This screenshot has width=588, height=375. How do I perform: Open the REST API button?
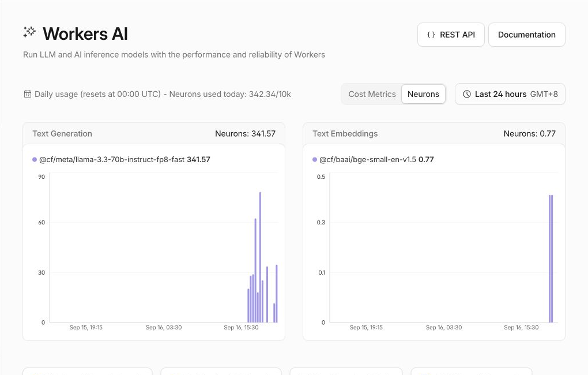pos(451,35)
